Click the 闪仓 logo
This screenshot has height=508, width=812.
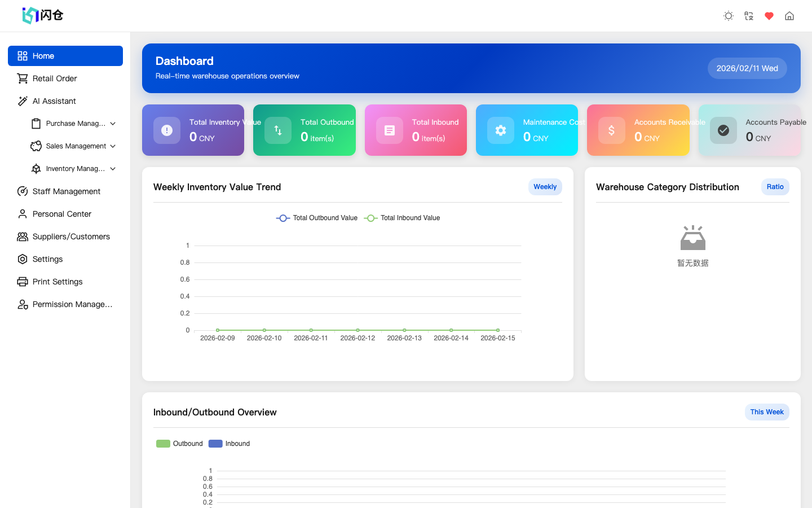pyautogui.click(x=41, y=15)
